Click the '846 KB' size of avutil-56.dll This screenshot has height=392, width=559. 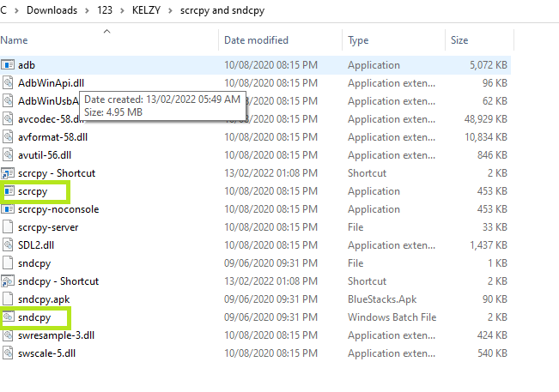pos(493,155)
